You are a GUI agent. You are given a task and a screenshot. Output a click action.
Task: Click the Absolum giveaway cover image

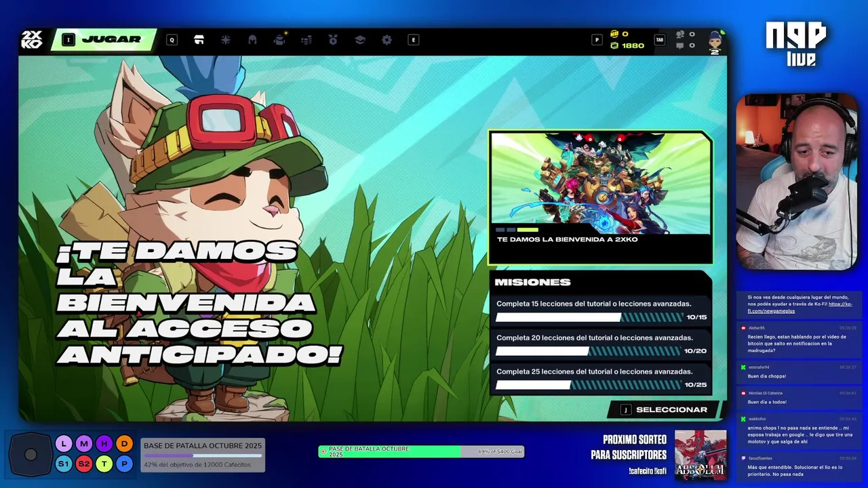coord(701,455)
